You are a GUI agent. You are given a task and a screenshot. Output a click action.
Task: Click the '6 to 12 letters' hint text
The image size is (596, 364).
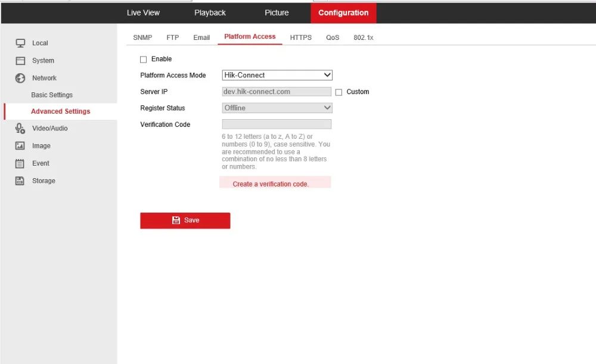coord(276,151)
